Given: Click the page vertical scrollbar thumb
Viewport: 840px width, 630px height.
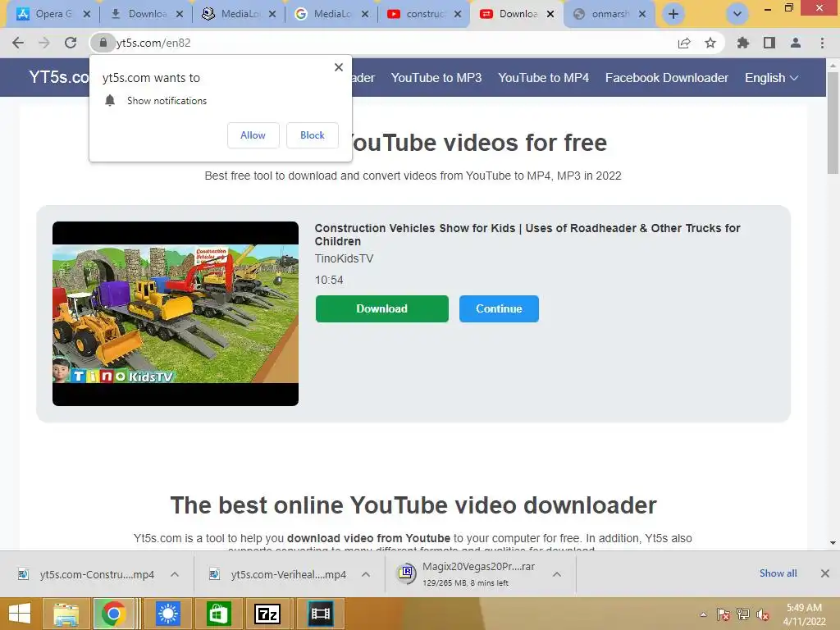Looking at the screenshot, I should tap(833, 123).
